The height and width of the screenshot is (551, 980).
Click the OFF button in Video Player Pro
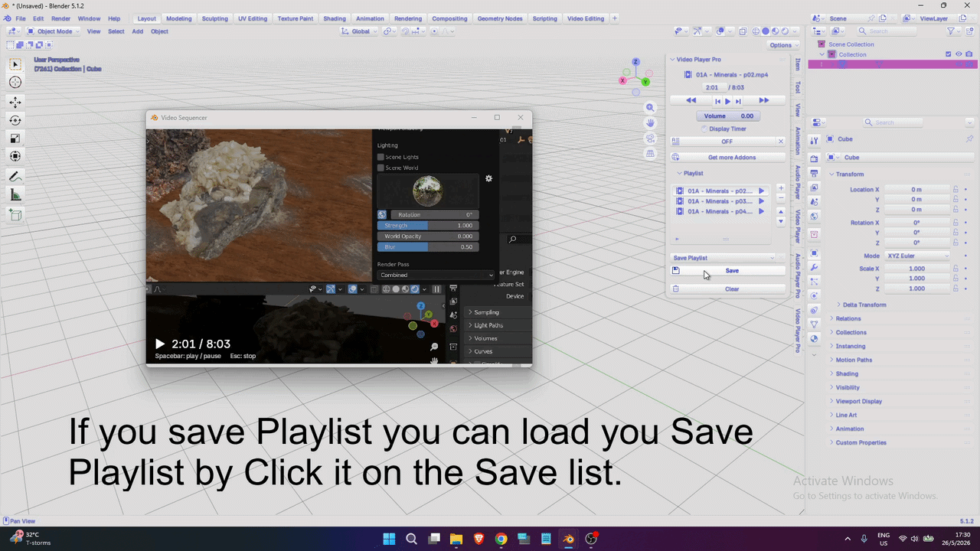click(x=724, y=142)
